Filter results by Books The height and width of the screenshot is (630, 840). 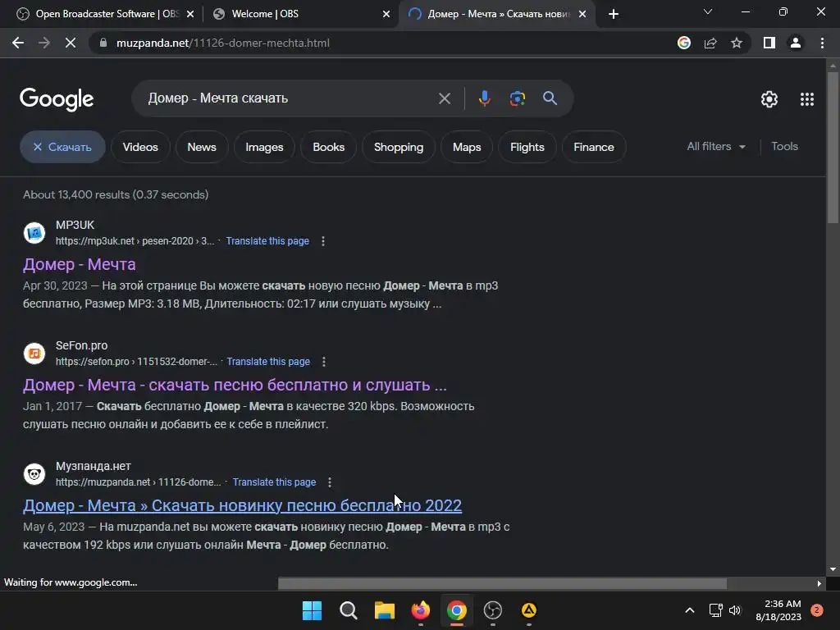(328, 147)
